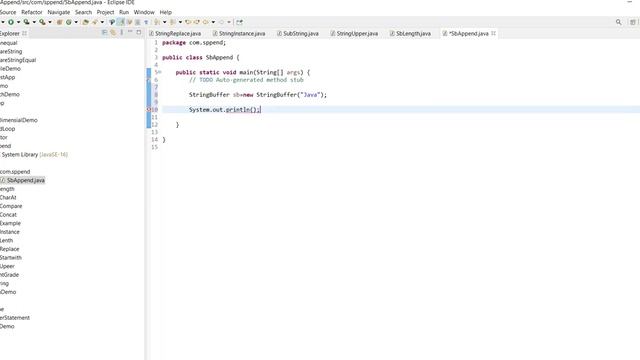Toggle the Pin Editor toolbar button

point(239,22)
